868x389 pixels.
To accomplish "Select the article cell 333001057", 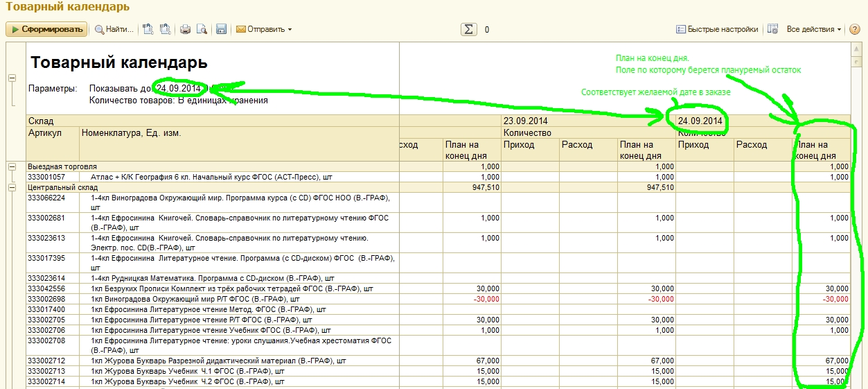I will click(46, 177).
